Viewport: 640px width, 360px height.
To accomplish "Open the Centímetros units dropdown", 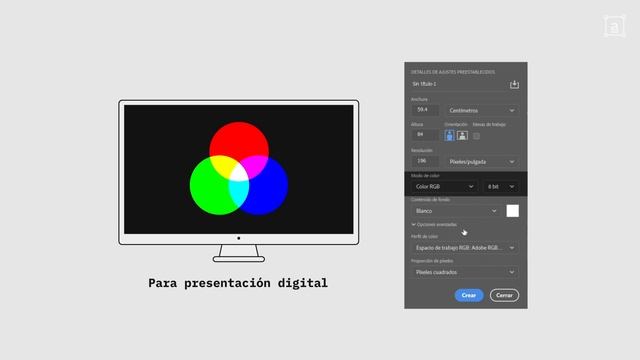I will [x=482, y=111].
